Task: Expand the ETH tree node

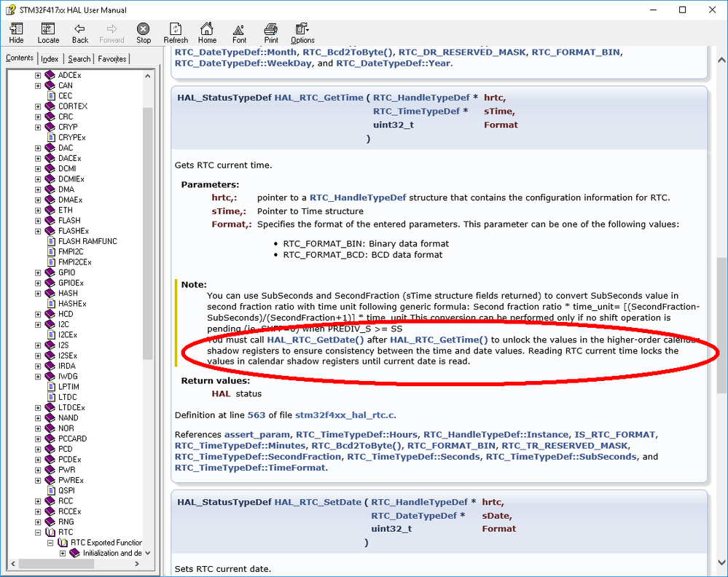Action: point(38,211)
